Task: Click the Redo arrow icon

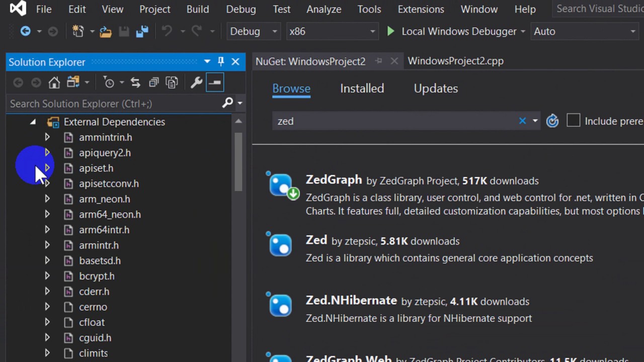Action: tap(197, 31)
